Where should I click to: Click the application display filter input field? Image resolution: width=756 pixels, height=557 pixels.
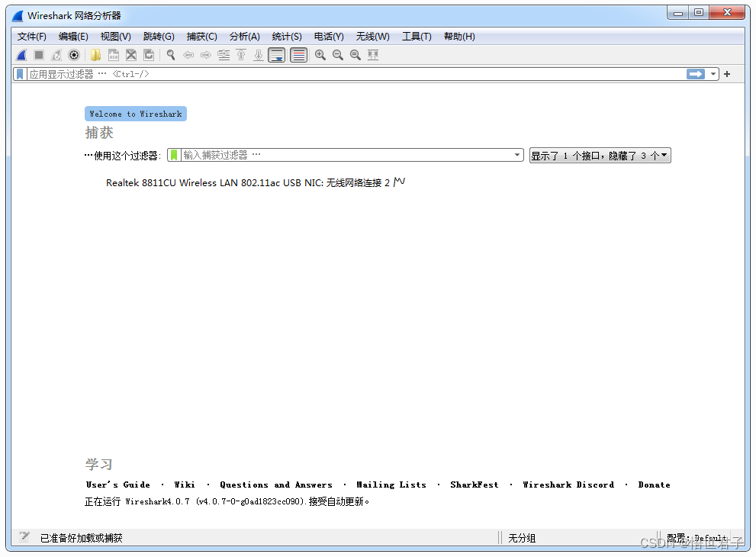point(355,74)
